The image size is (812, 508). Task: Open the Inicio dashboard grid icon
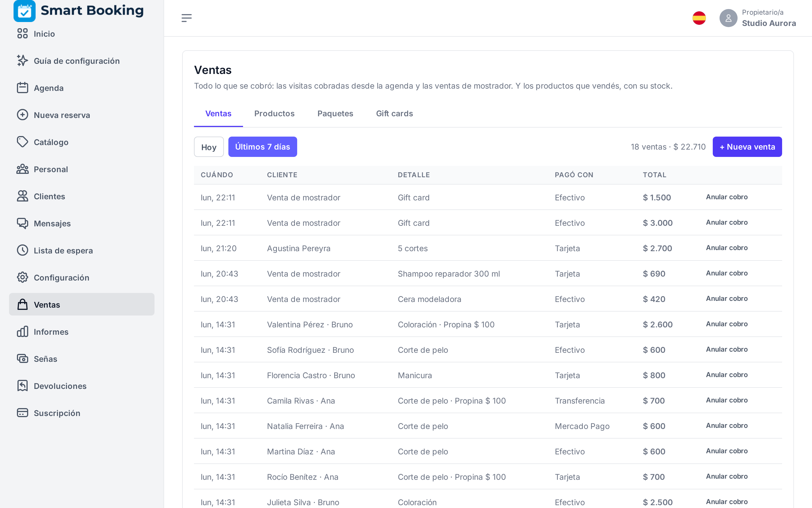click(x=23, y=34)
